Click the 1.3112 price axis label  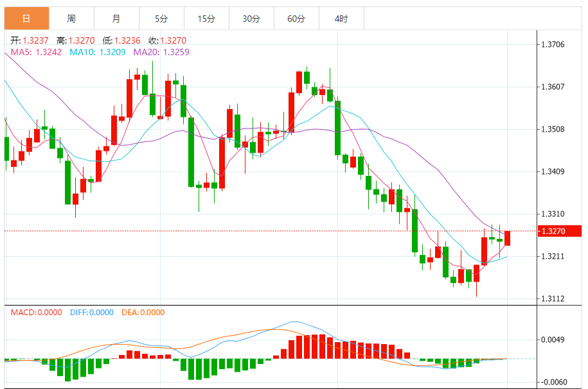[x=553, y=298]
